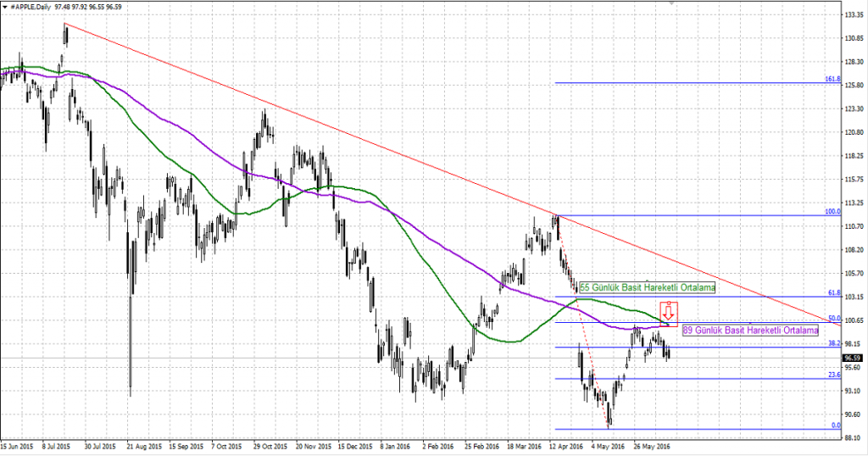Click the 100.0 Fibonacci level label
The height and width of the screenshot is (456, 868).
(832, 212)
